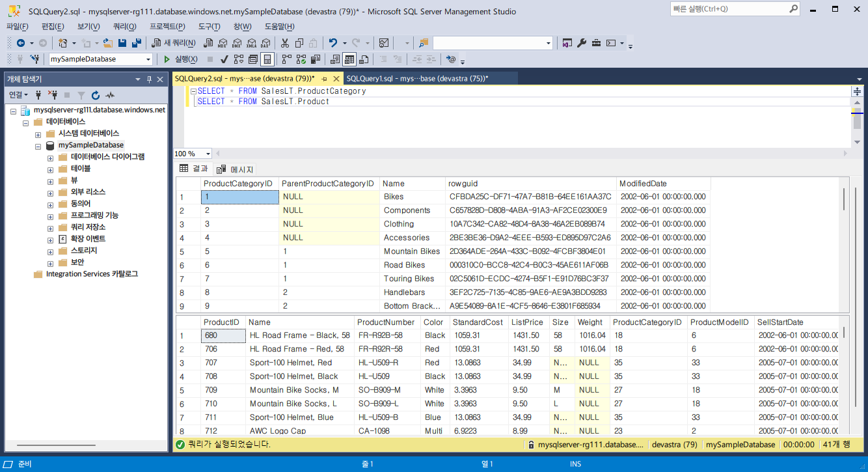Open the Activity Monitor icon

point(383,43)
